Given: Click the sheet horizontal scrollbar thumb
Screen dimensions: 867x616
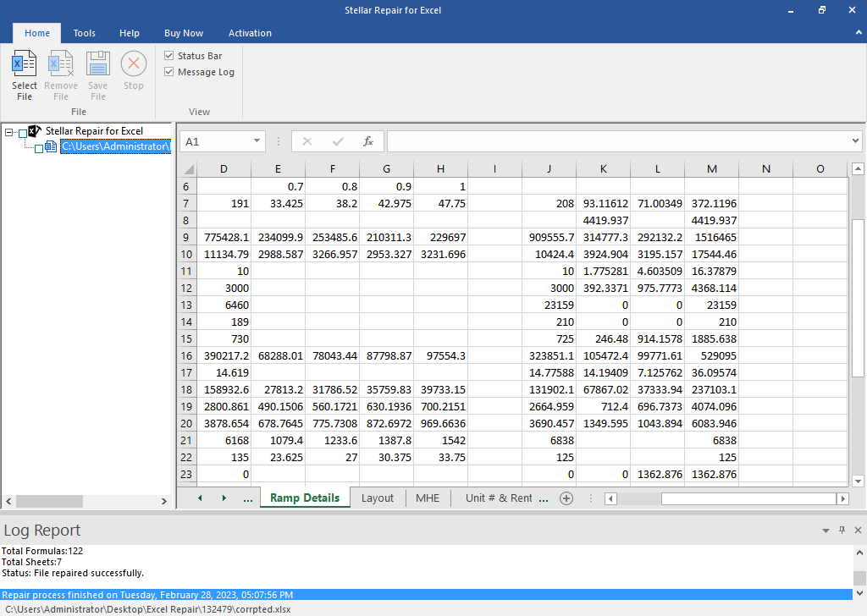Looking at the screenshot, I should pos(749,499).
